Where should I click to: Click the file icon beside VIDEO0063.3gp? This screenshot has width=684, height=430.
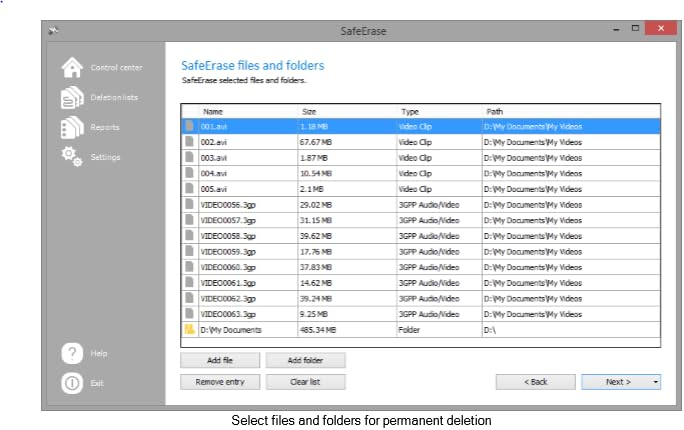click(x=189, y=314)
